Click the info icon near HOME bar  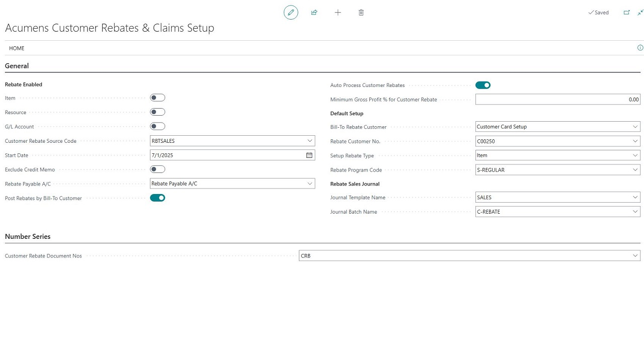coord(640,48)
